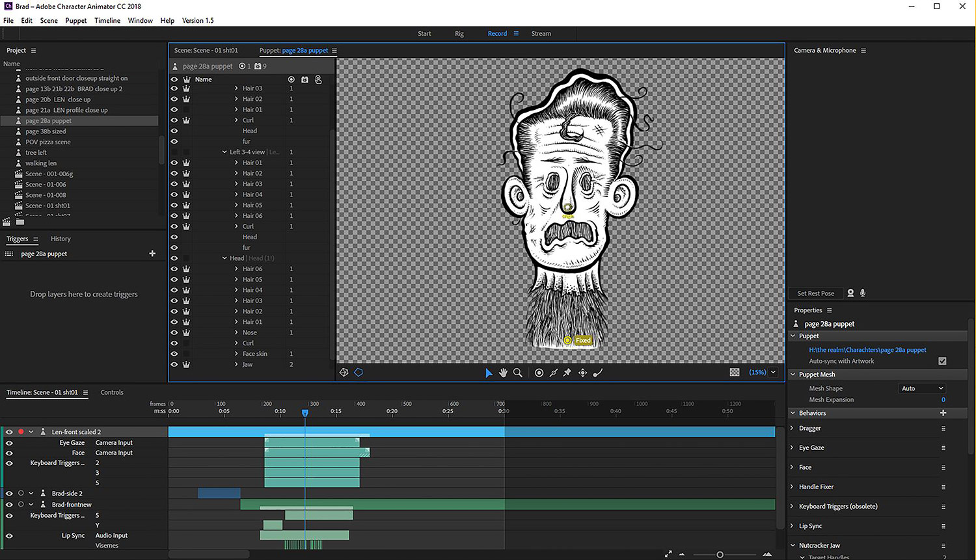Collapse the Left 3-4 view layer group
The height and width of the screenshot is (560, 976).
pyautogui.click(x=224, y=152)
